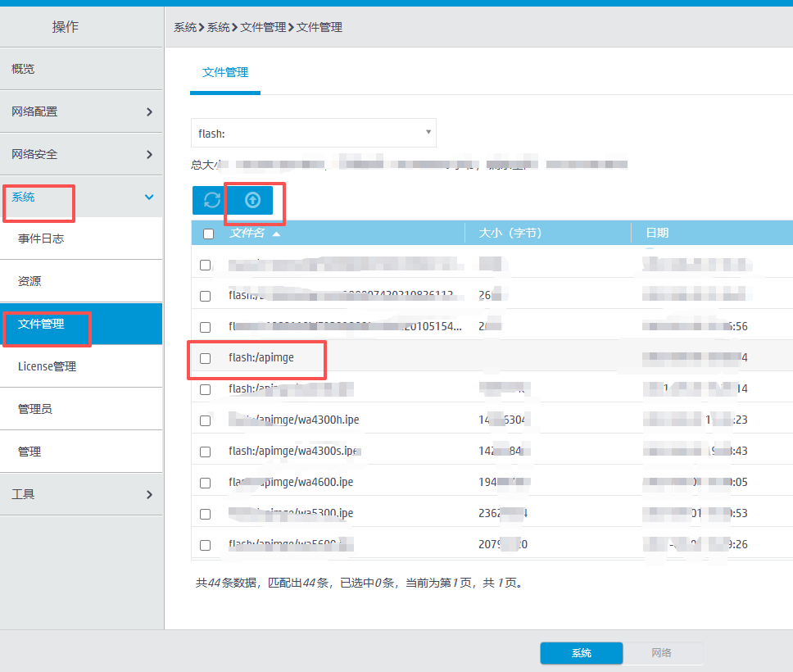793x672 pixels.
Task: Check the row ending 20105154... checkbox
Action: click(x=206, y=327)
